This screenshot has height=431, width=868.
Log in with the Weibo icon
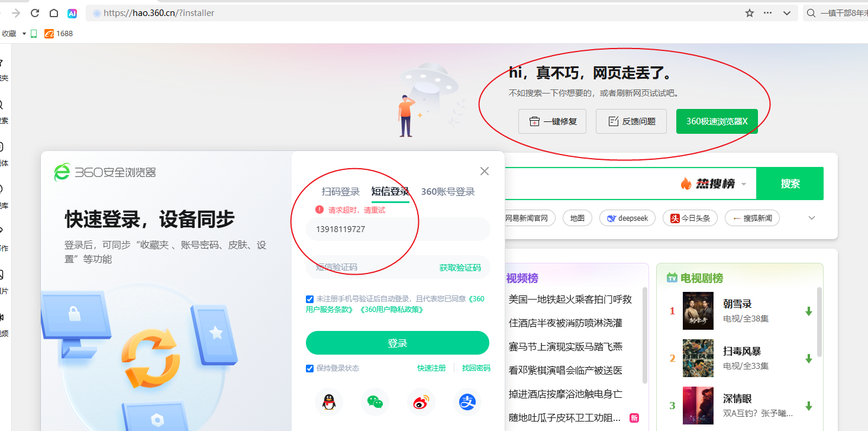pos(421,403)
